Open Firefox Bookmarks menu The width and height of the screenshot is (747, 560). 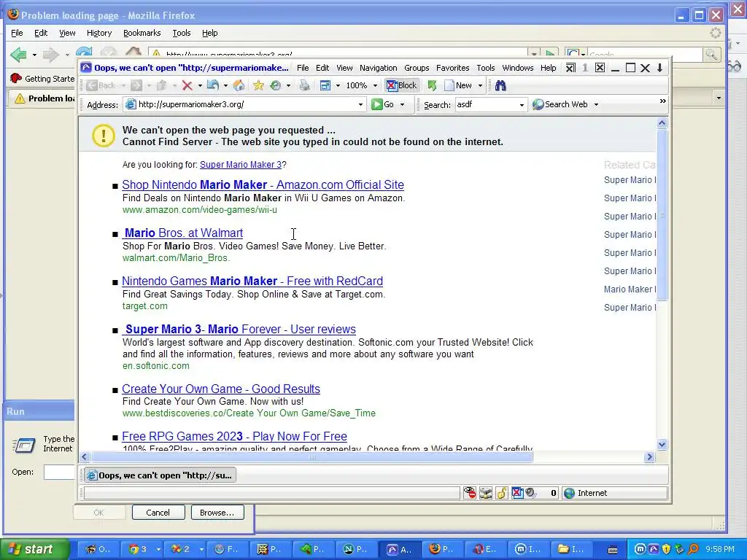142,33
